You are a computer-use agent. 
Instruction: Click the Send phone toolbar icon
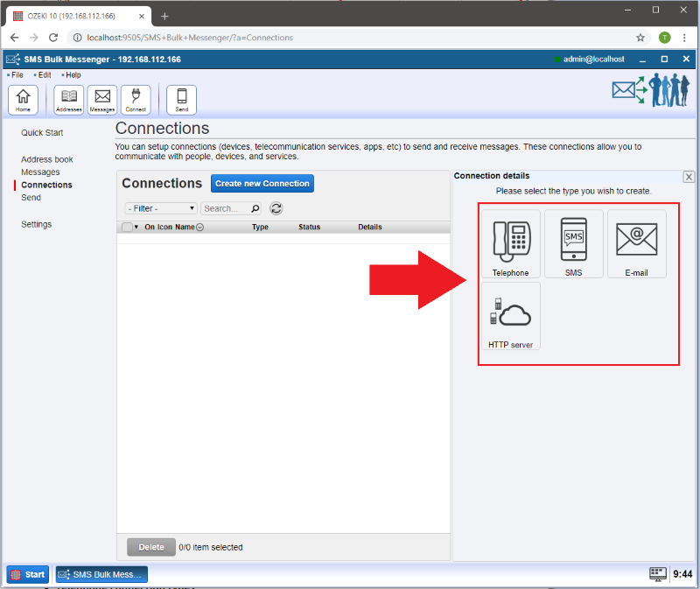(x=181, y=100)
